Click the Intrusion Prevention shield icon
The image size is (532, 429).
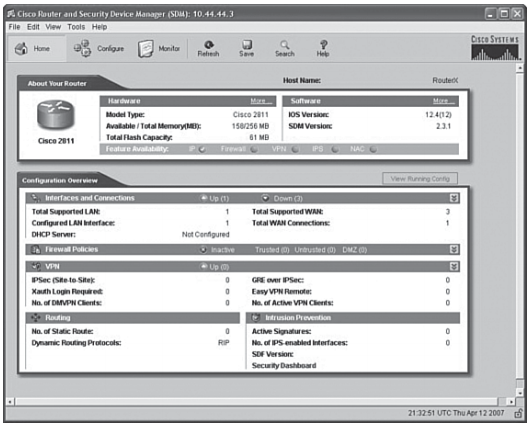(256, 318)
